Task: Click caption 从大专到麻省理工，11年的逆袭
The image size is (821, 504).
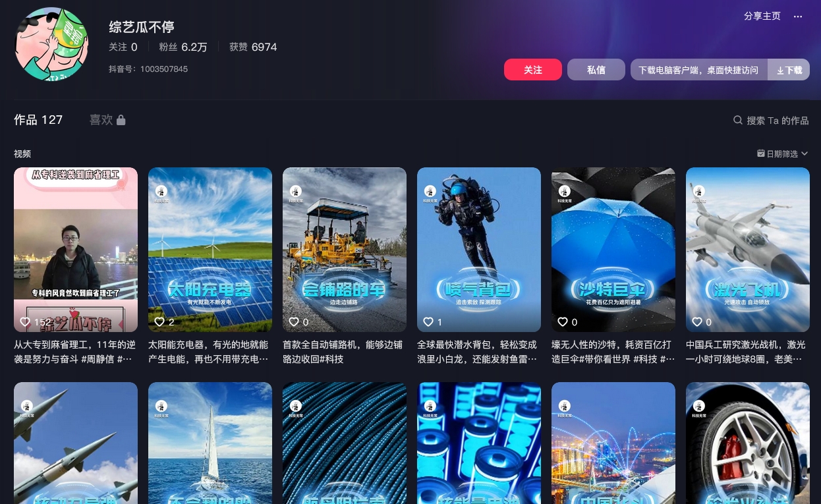Action: point(74,352)
